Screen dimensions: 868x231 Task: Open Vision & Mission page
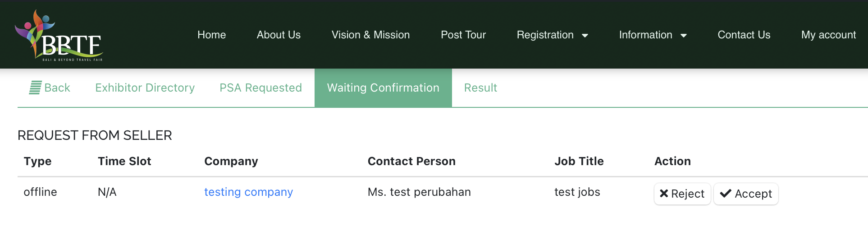click(370, 35)
